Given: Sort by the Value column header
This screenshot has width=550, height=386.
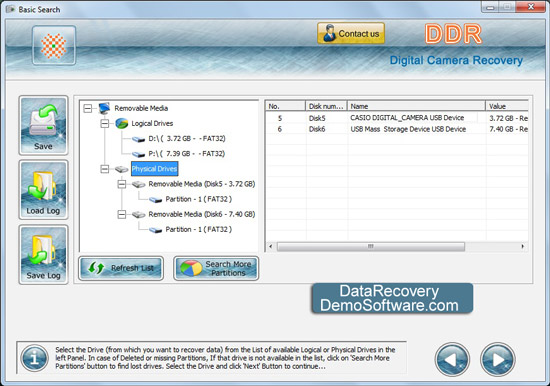Looking at the screenshot, I should click(x=507, y=106).
